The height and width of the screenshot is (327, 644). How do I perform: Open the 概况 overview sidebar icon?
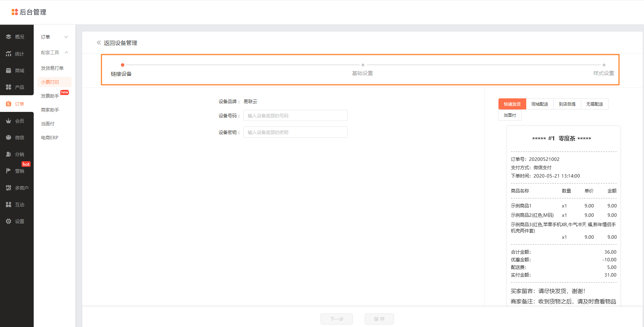9,36
